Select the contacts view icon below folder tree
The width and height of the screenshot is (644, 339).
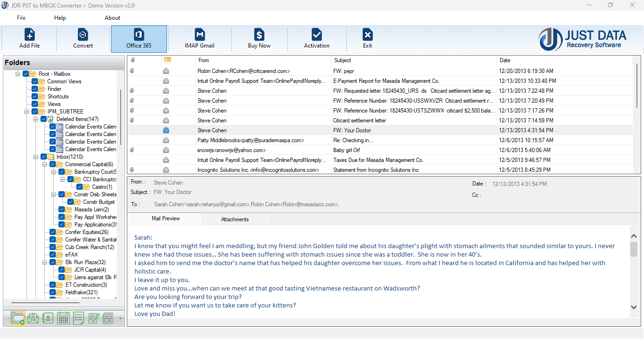click(x=48, y=318)
